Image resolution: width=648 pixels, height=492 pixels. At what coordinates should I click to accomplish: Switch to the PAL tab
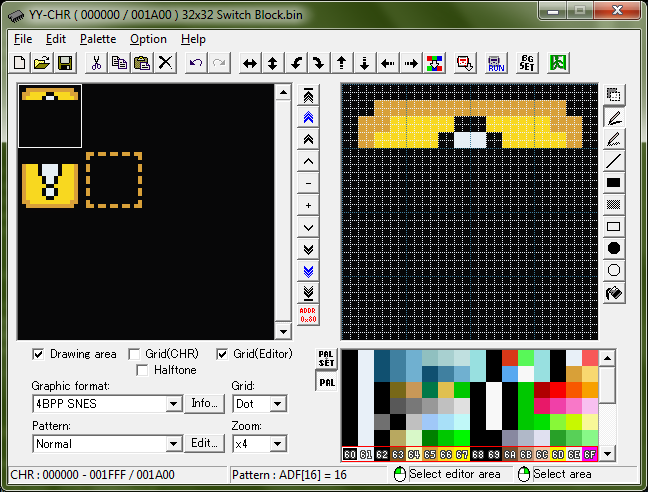326,382
